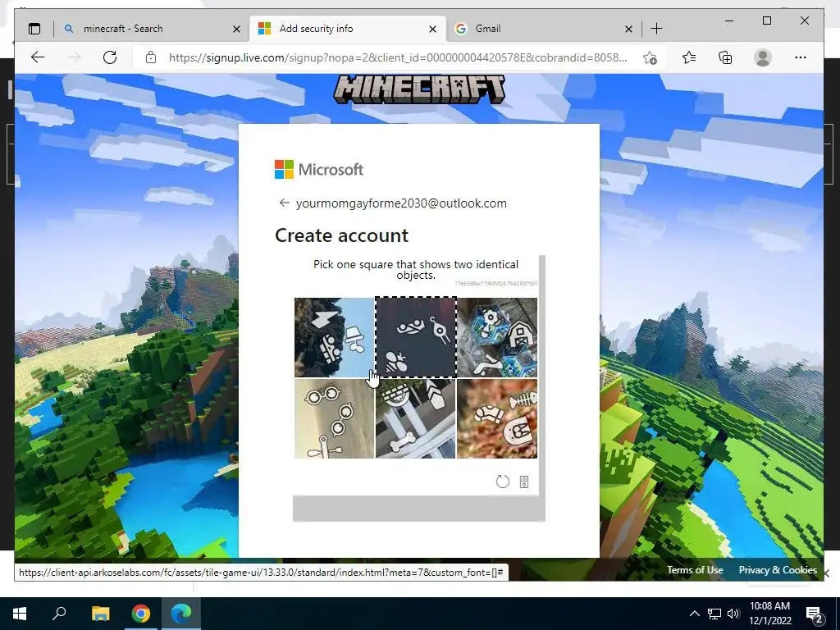Reload the page with the refresh icon
This screenshot has height=630, width=840.
[110, 57]
